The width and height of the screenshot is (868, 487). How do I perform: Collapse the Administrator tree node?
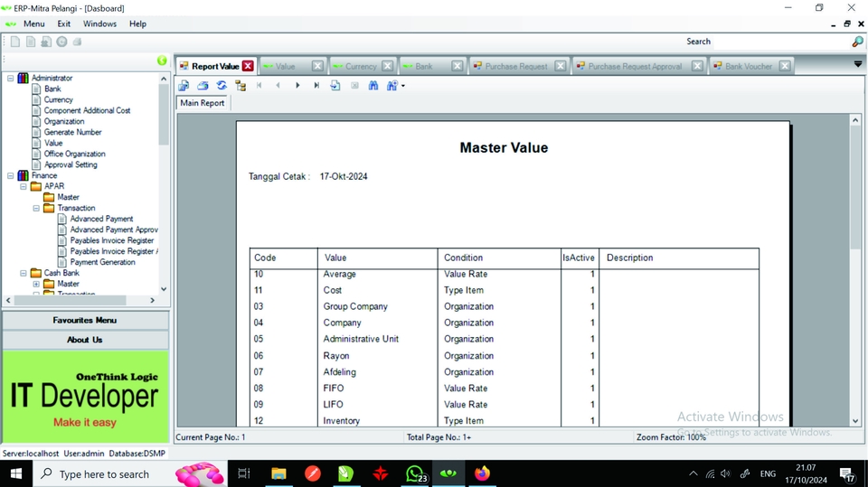click(x=10, y=78)
